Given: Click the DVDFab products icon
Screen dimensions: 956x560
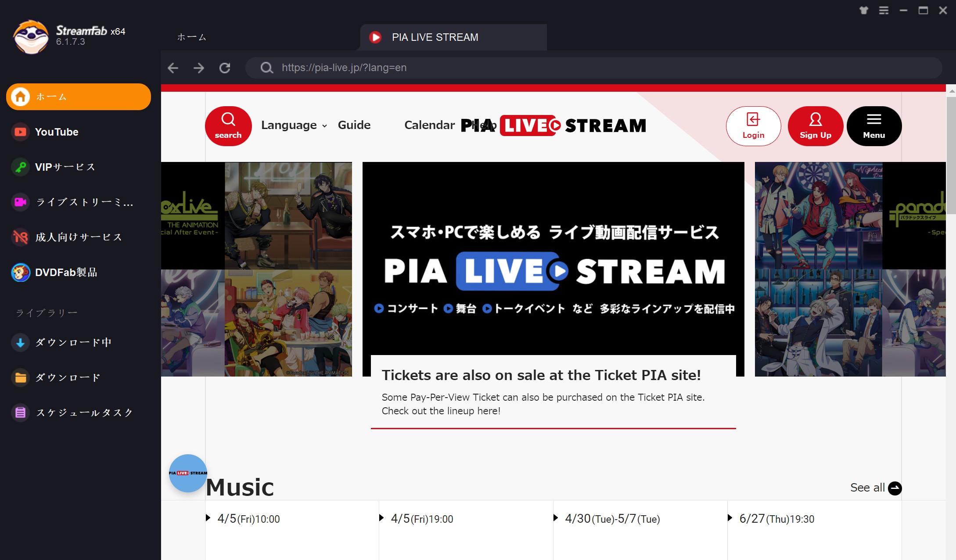Looking at the screenshot, I should click(x=20, y=272).
